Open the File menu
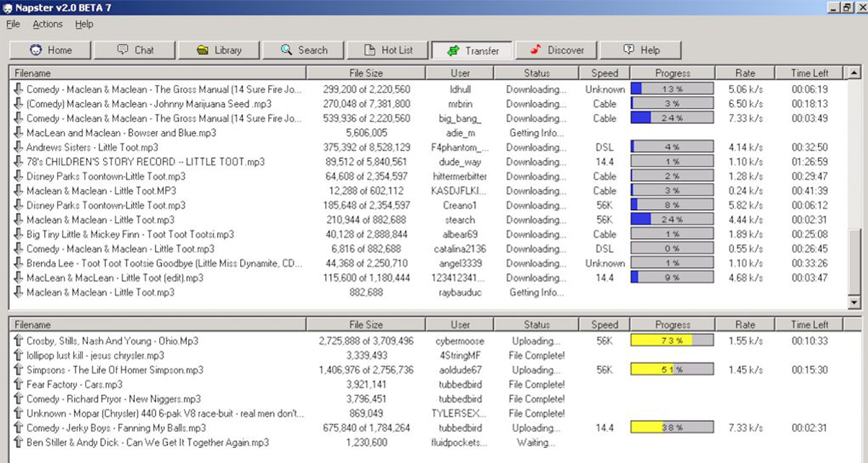The image size is (868, 463). tap(13, 24)
